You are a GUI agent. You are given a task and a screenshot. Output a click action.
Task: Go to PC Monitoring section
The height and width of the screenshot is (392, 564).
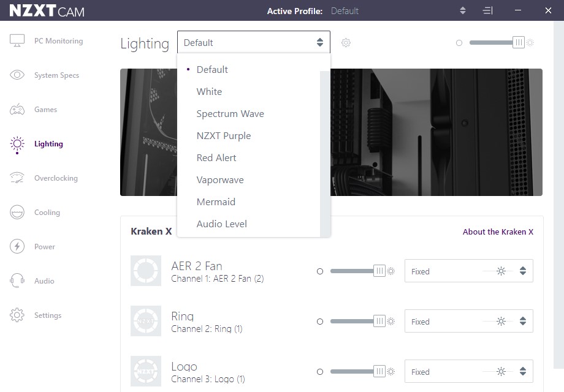(x=59, y=41)
